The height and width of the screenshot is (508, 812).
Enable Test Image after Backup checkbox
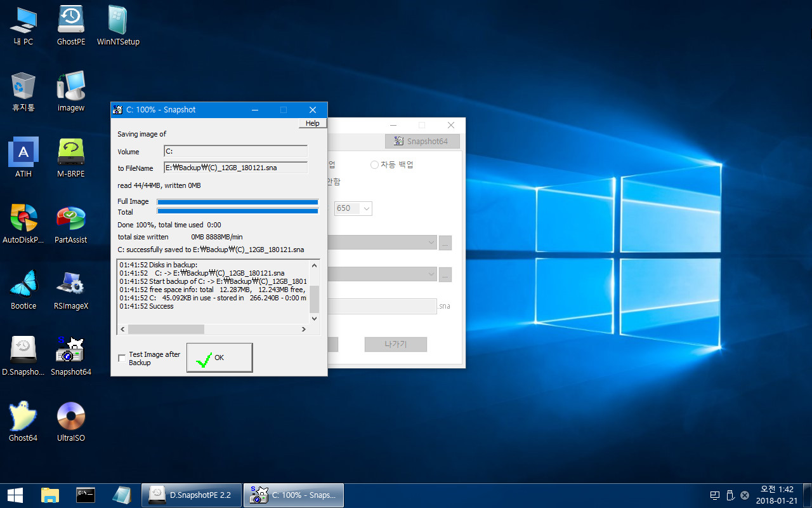pyautogui.click(x=122, y=359)
